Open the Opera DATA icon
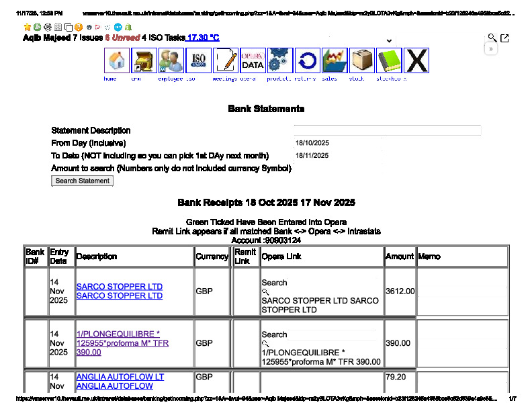The width and height of the screenshot is (532, 411). [253, 61]
